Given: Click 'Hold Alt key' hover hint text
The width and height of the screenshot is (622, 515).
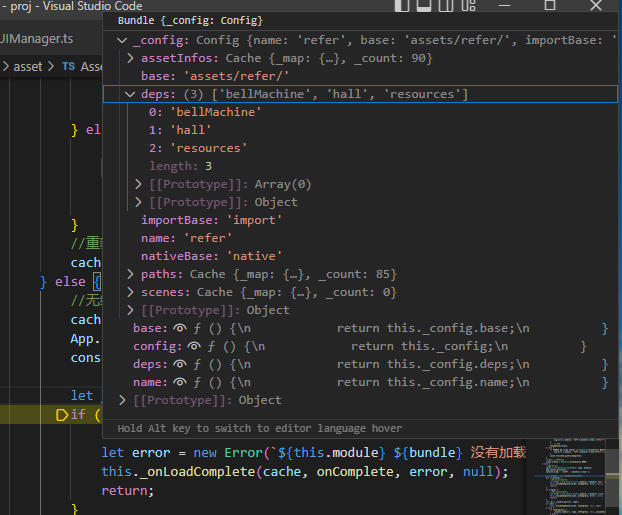Looking at the screenshot, I should (x=260, y=429).
